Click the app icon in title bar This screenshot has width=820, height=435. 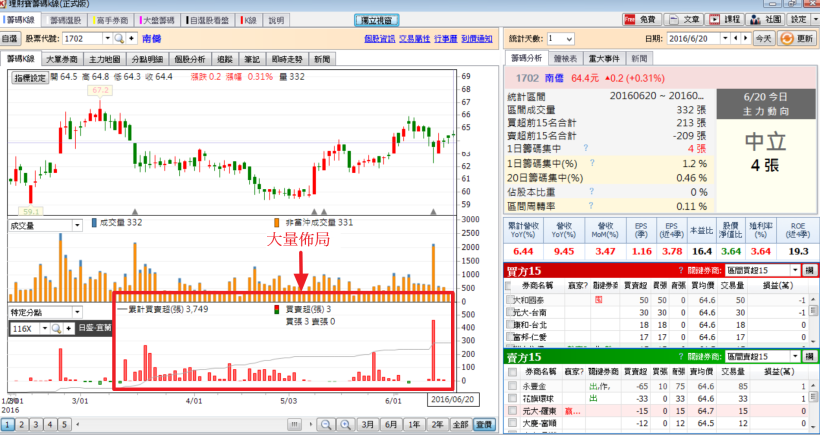(4, 4)
